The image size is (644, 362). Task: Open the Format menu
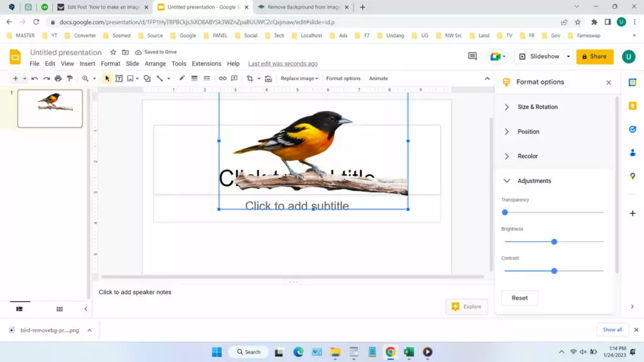point(111,63)
